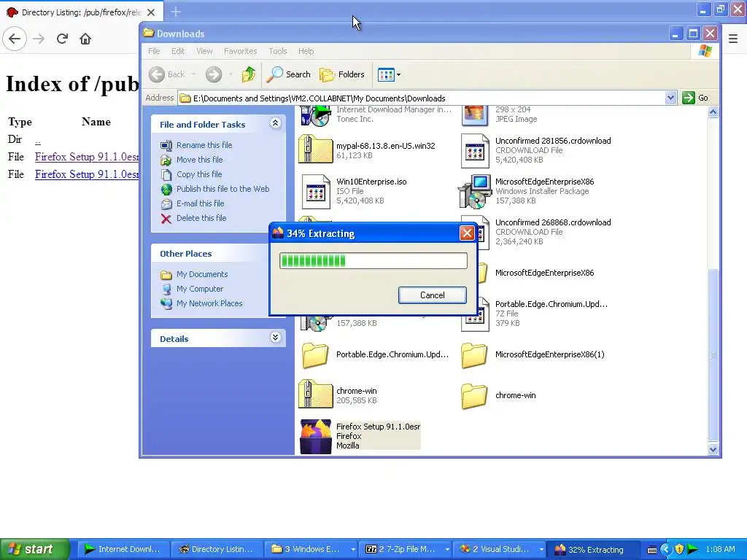
Task: Select the Win10Enterprise.iso file icon
Action: [x=316, y=192]
